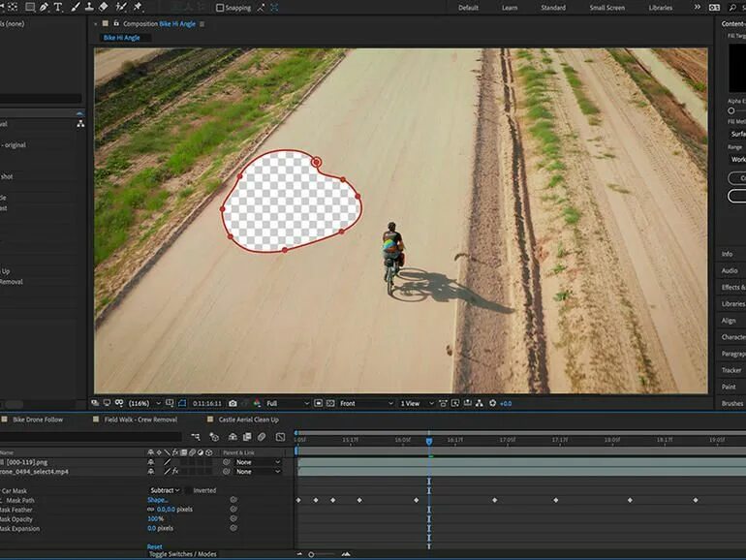Click Mask Path parent pick-whip icon
The height and width of the screenshot is (560, 746).
pyautogui.click(x=233, y=500)
